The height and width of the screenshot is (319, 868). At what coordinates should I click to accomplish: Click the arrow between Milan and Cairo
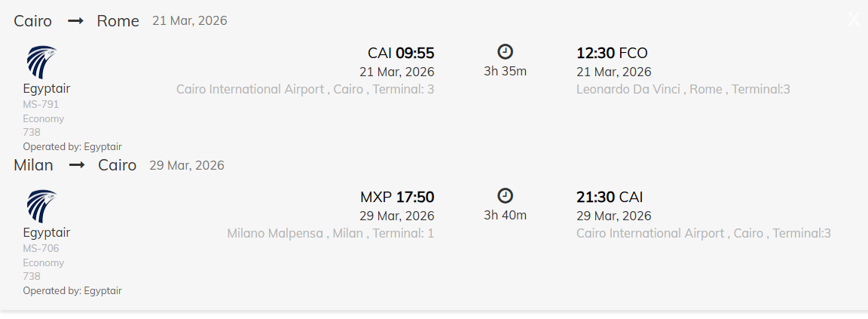pos(76,165)
